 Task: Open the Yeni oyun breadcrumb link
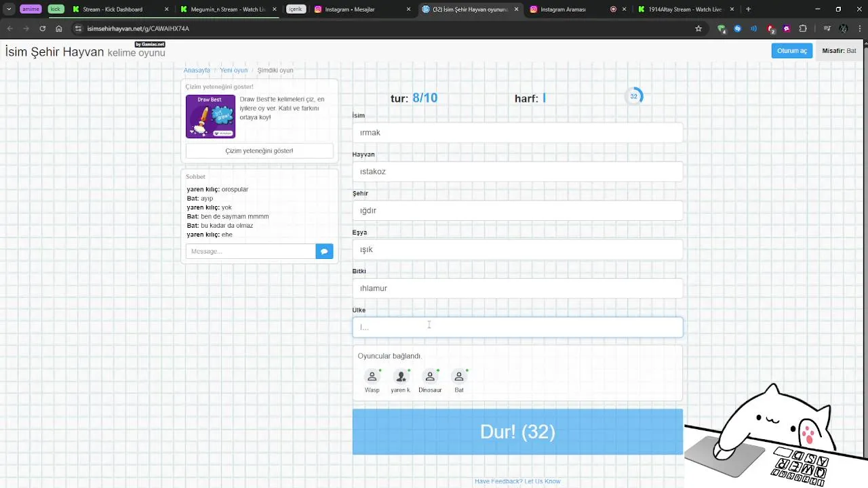[x=233, y=70]
